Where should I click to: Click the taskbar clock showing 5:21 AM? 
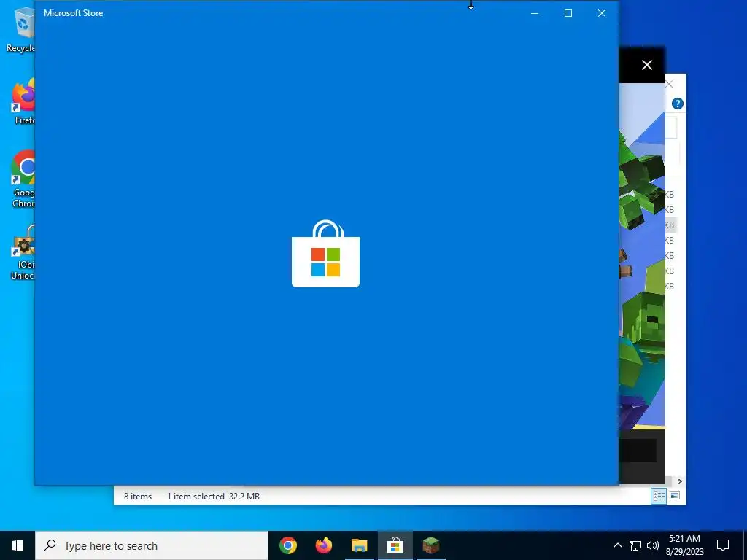point(684,545)
